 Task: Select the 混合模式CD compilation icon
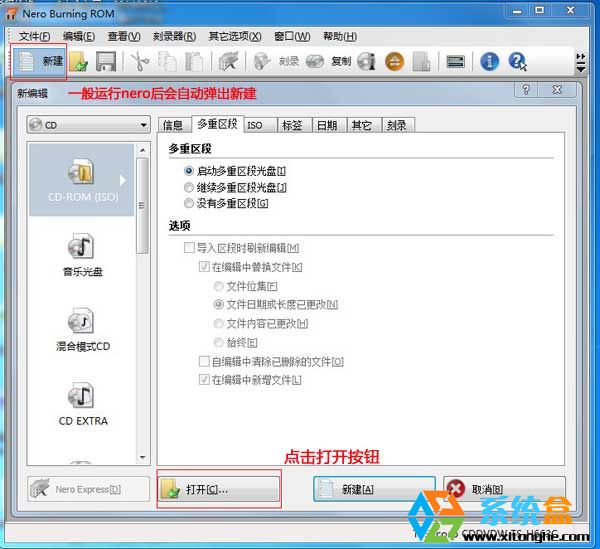tap(83, 329)
